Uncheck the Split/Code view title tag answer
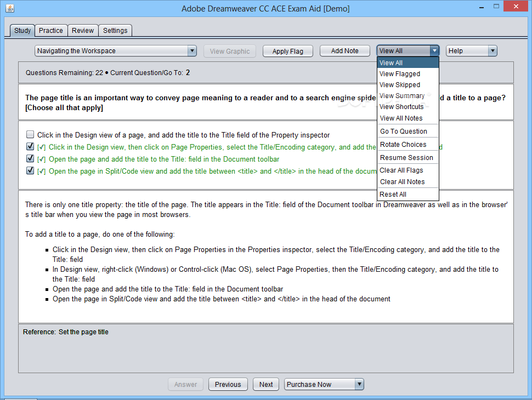Viewport: 532px width, 400px height. pos(30,170)
